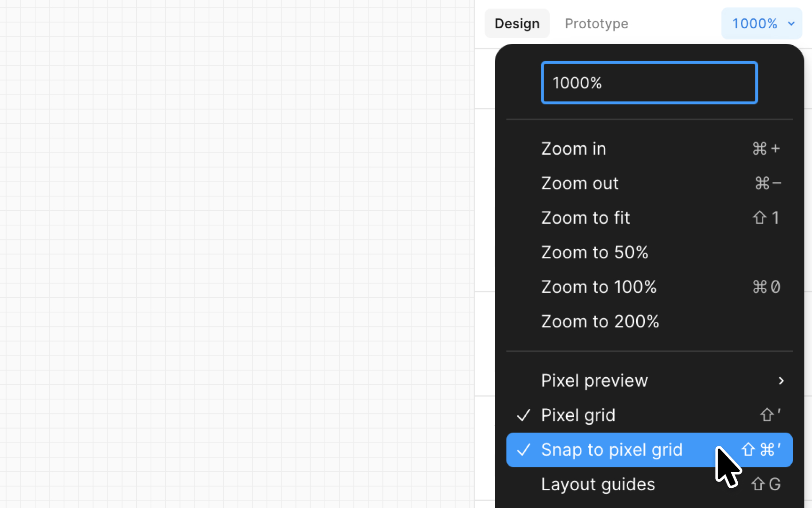Image resolution: width=812 pixels, height=508 pixels.
Task: Choose Zoom to 100%
Action: (x=649, y=287)
